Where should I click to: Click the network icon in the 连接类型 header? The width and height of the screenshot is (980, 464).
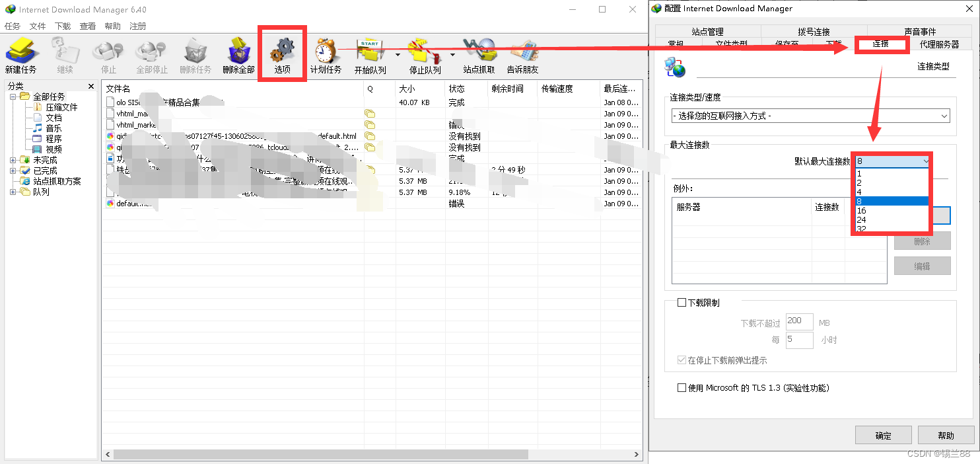coord(675,67)
